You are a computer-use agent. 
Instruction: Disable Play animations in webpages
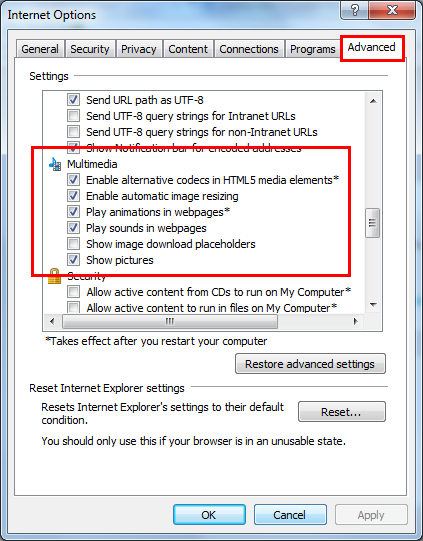coord(73,212)
